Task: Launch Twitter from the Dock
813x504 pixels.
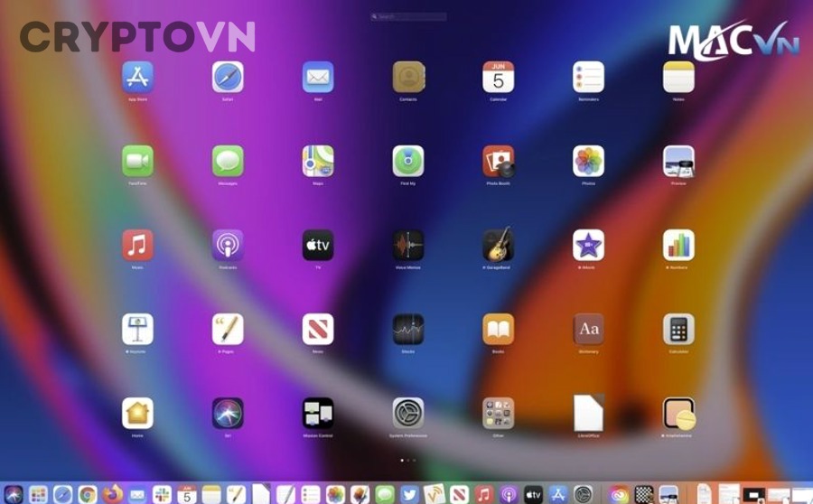Action: point(409,495)
